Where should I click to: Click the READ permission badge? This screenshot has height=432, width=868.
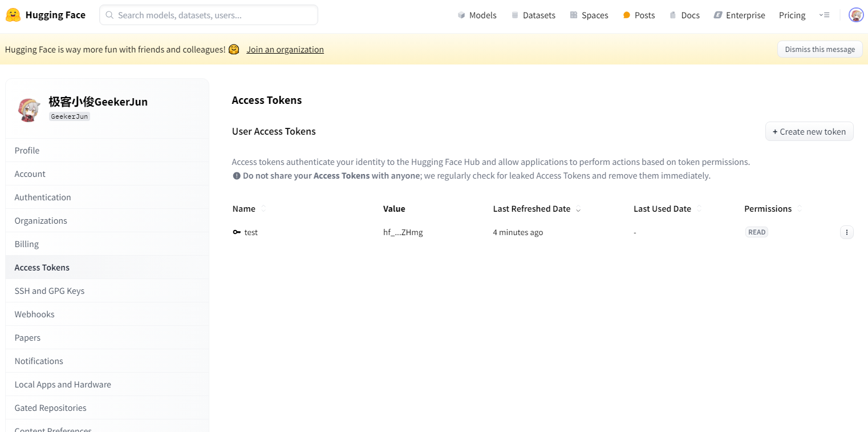[x=757, y=232]
